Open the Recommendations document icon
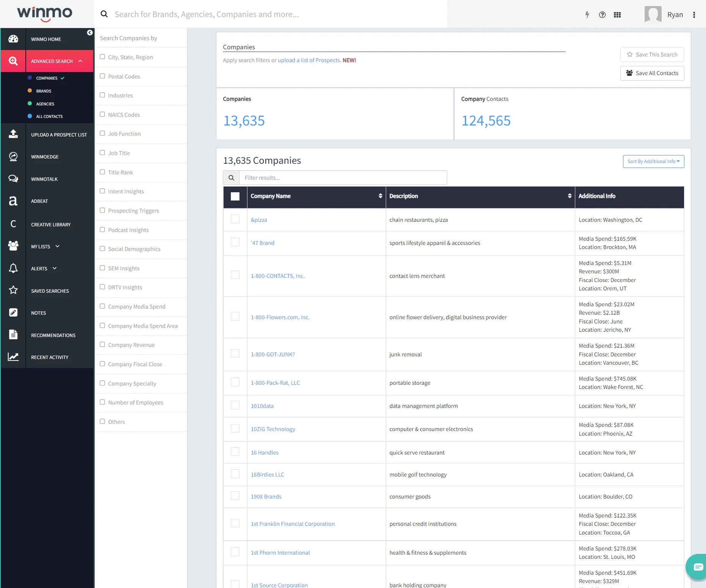The image size is (706, 588). coord(13,335)
